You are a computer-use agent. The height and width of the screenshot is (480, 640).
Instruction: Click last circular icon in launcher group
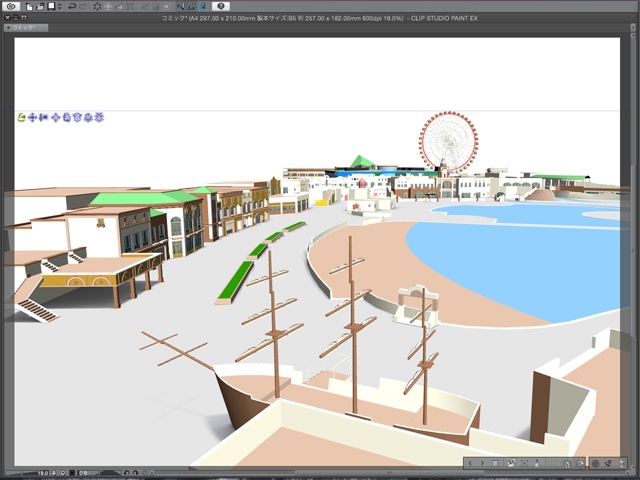(580, 463)
